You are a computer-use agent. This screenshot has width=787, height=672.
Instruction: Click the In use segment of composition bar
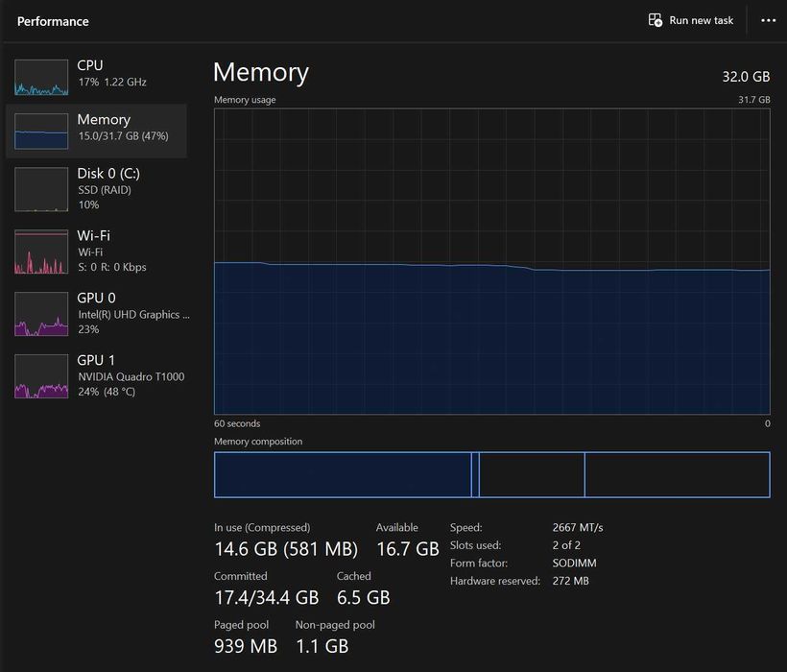tap(343, 475)
